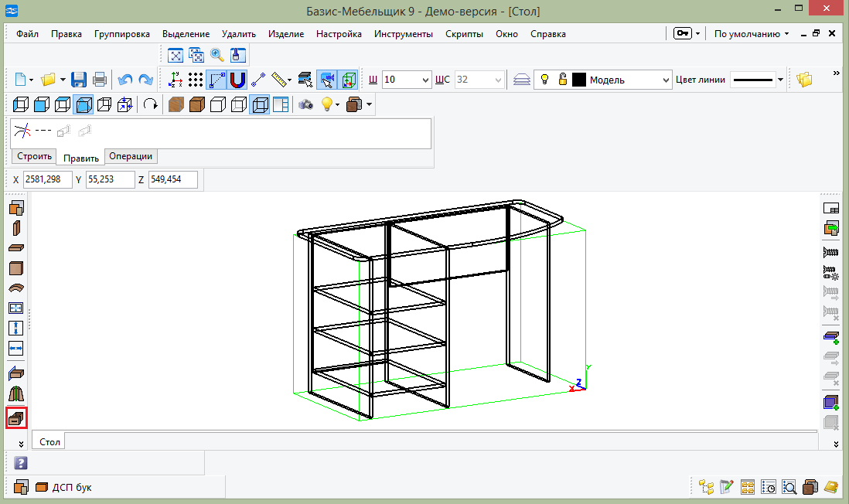Screen dimensions: 849x504
Task: Click the fastener screw icon in right sidebar
Action: (830, 252)
